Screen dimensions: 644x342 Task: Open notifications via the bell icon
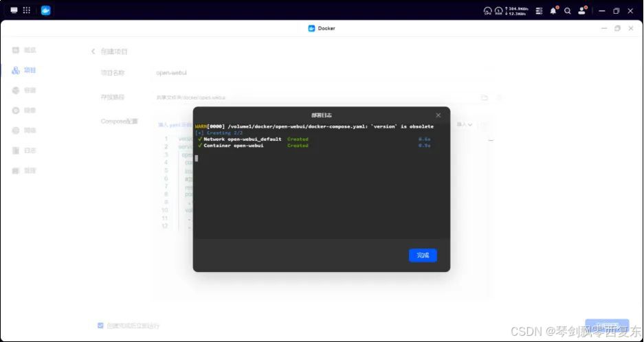[554, 11]
